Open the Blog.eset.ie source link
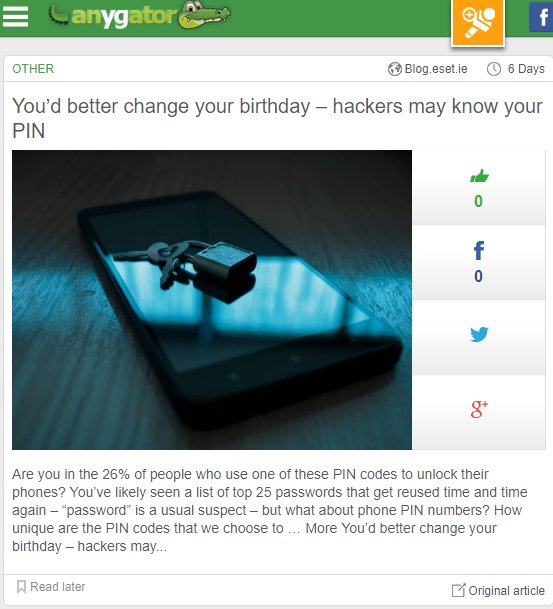 [436, 69]
